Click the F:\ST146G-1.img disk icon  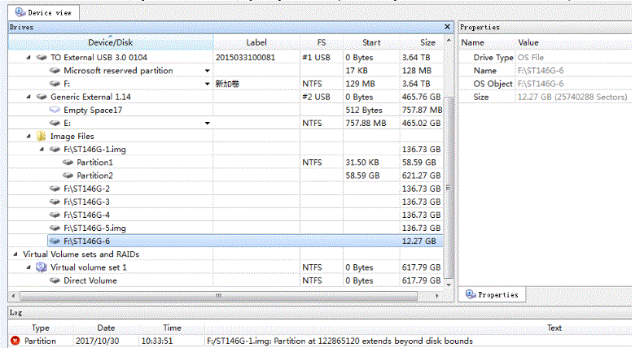pyautogui.click(x=54, y=150)
